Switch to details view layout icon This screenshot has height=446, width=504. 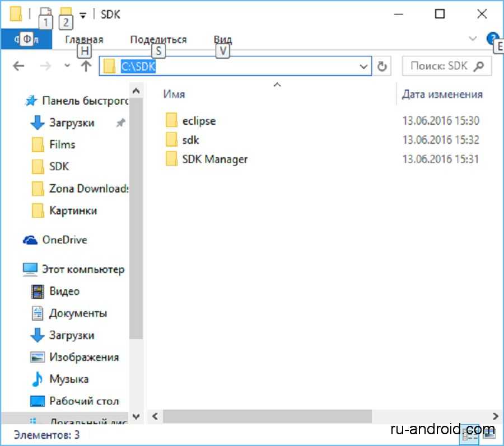(470, 434)
